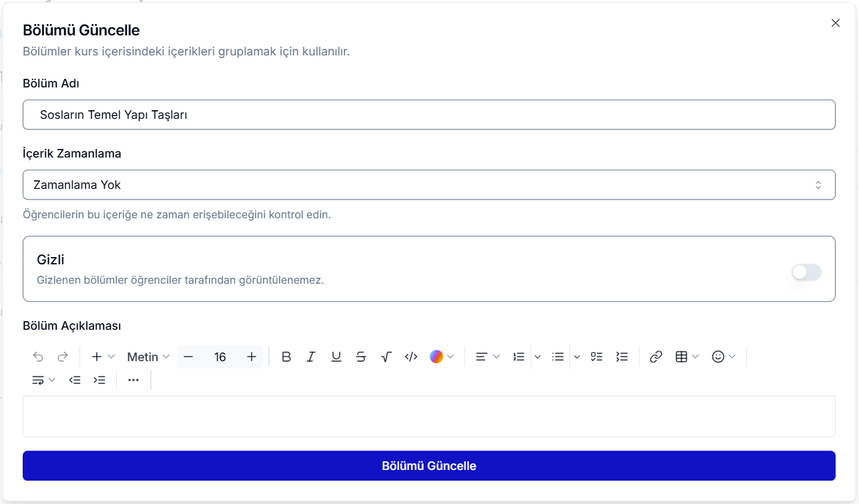The image size is (859, 504).
Task: Insert a hyperlink with the link icon
Action: pyautogui.click(x=656, y=357)
